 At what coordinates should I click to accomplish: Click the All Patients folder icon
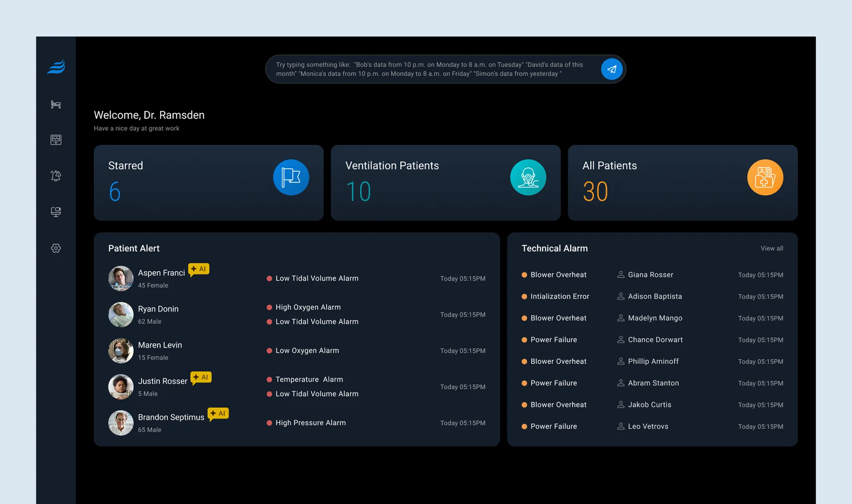(x=765, y=177)
